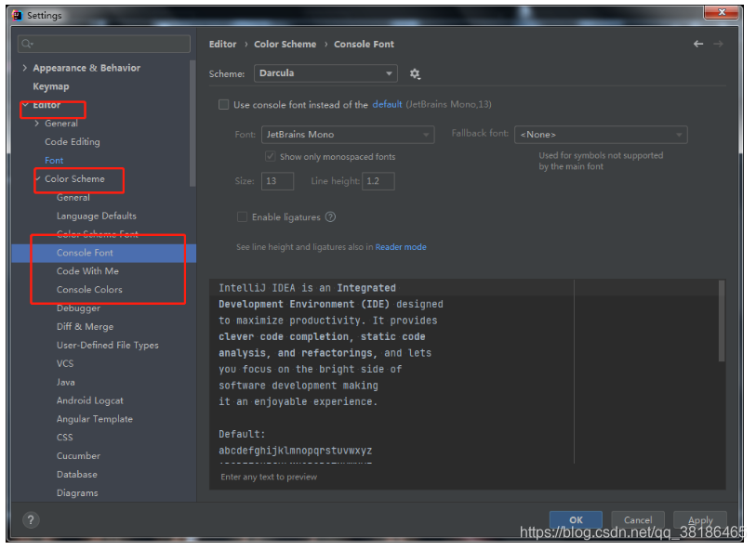The width and height of the screenshot is (756, 550).
Task: Open the Scheme Darcula dropdown
Action: (x=325, y=73)
